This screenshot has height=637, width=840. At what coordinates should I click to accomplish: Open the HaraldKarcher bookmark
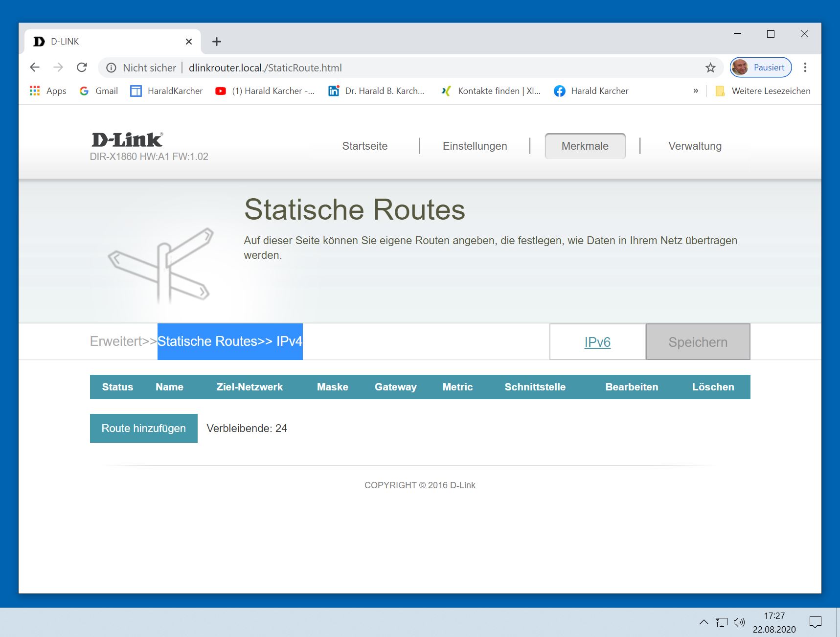tap(166, 91)
